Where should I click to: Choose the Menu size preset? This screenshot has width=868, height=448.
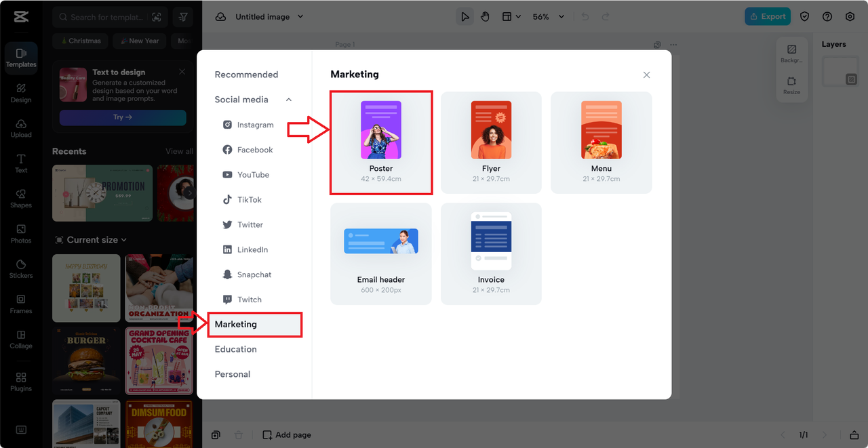[601, 143]
